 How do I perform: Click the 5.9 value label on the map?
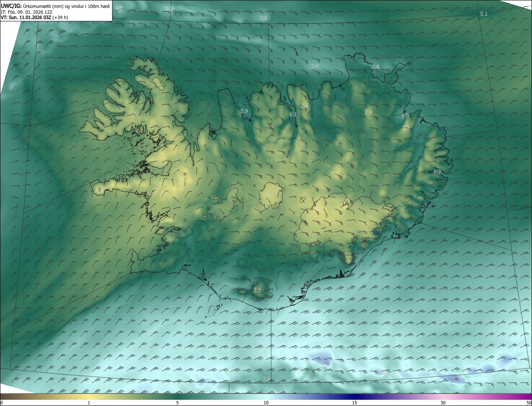click(244, 111)
